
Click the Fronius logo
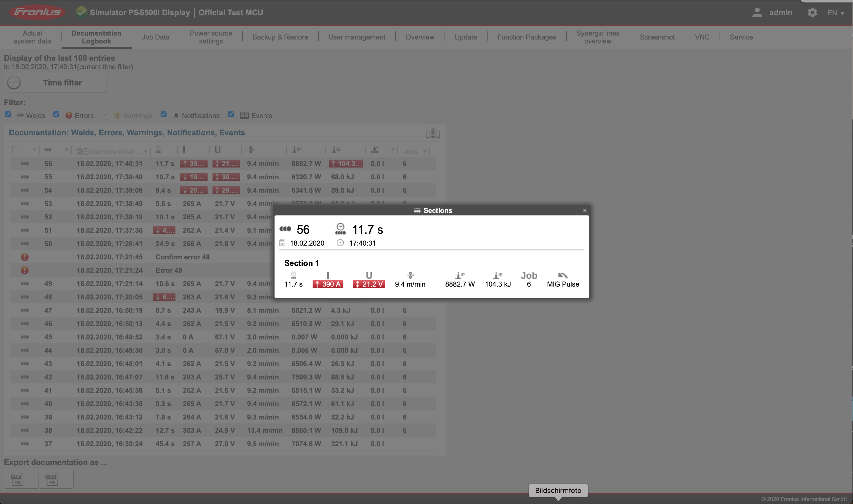[37, 12]
